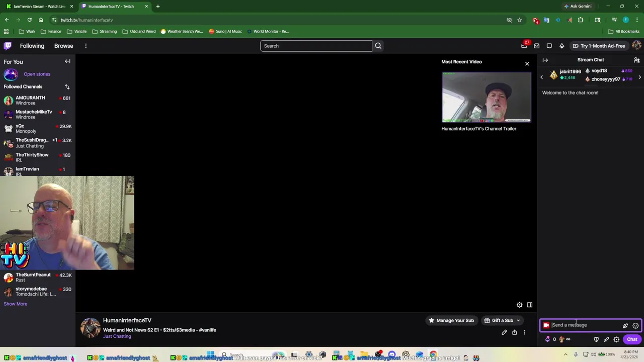Screen dimensions: 644x362
Task: Open the Work bookmarks folder
Action: point(27,31)
